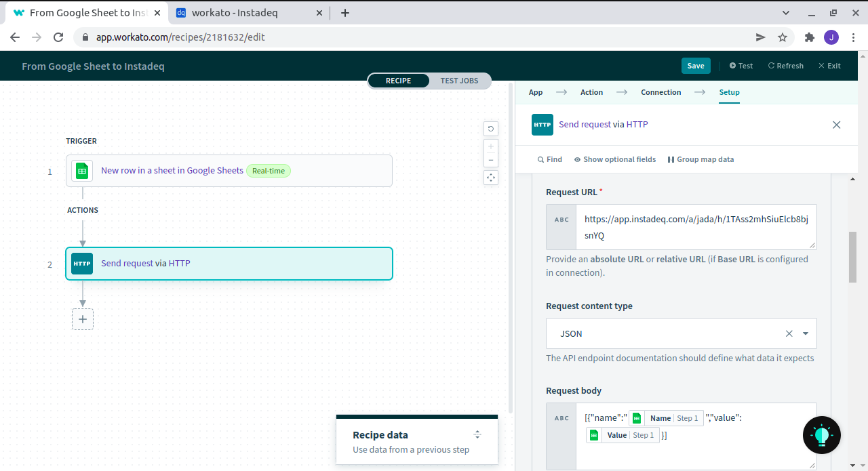Click the browser address bar URL
Screen dimensions: 868x471
180,37
